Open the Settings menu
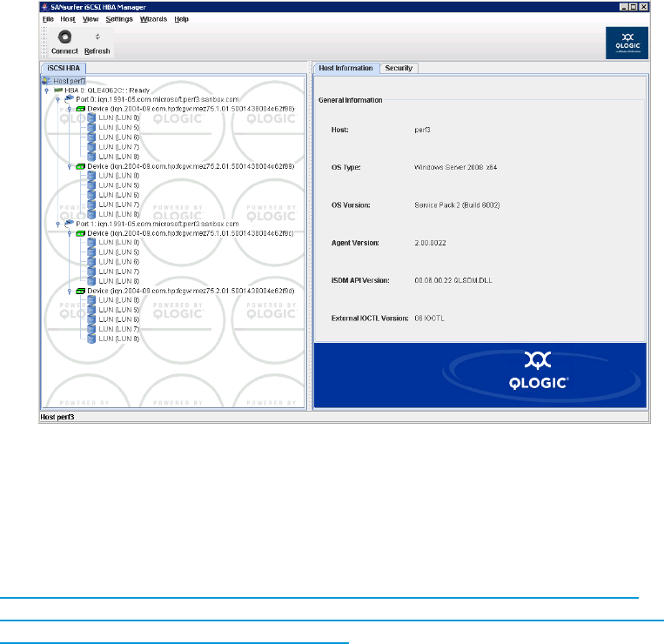Screen dimensions: 664x644 click(119, 19)
